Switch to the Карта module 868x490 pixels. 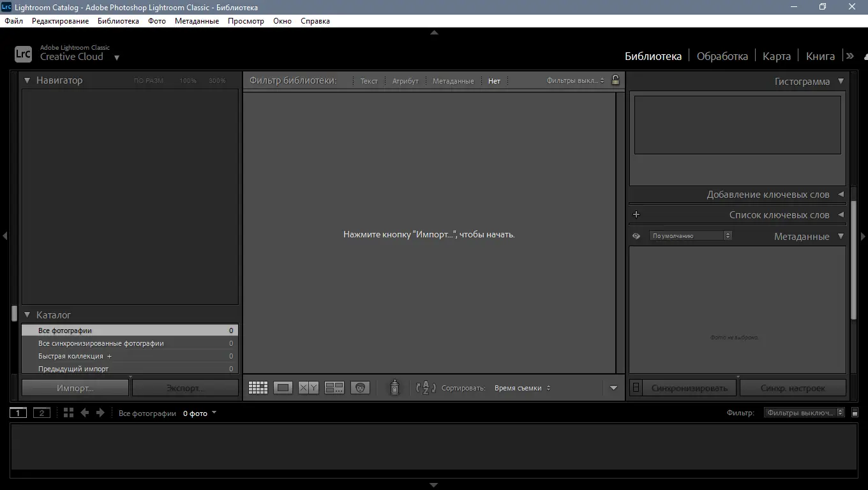(777, 56)
